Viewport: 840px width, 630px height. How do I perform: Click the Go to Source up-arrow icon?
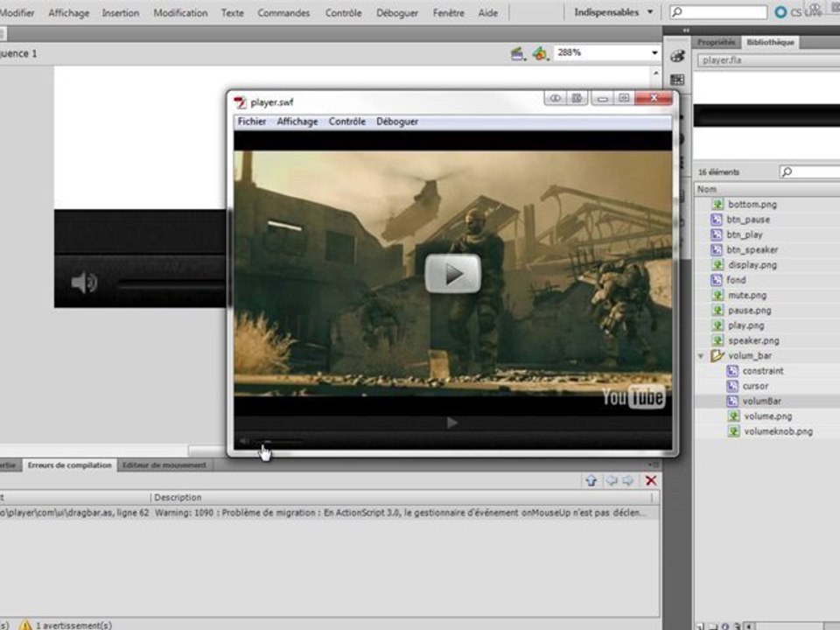click(x=591, y=480)
